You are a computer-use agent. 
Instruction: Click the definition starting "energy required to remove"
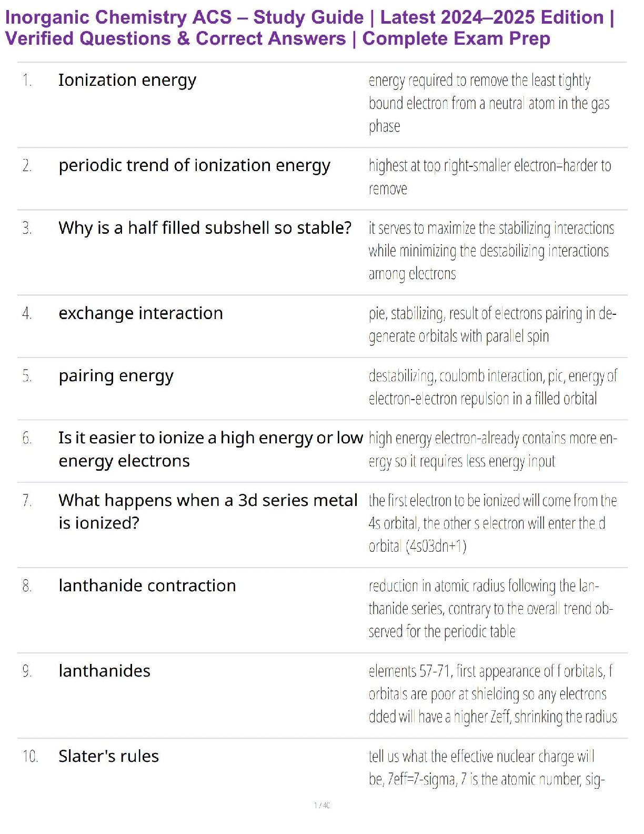[488, 103]
